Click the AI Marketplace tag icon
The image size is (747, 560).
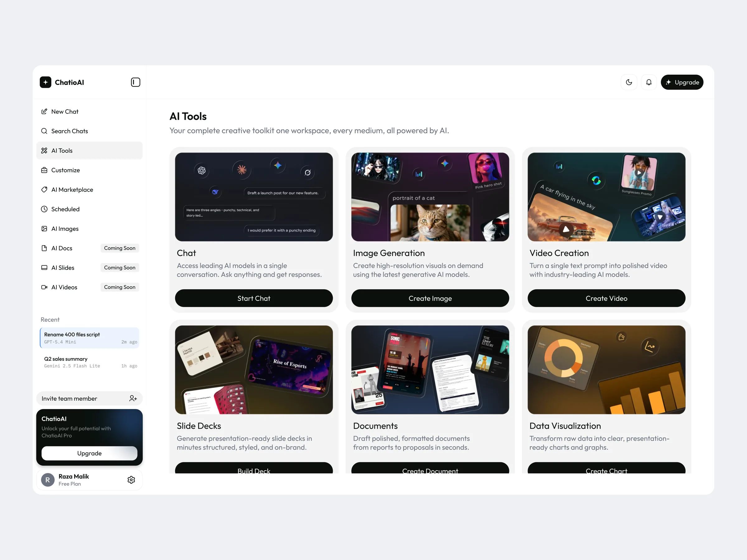(44, 190)
